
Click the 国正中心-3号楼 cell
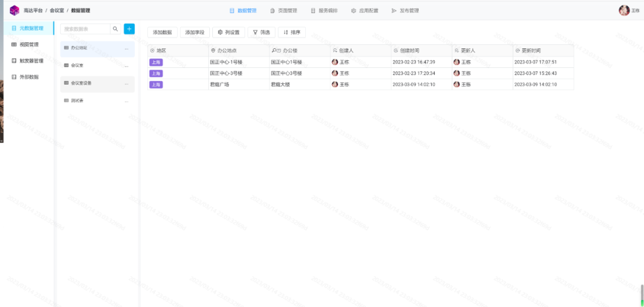coord(239,73)
